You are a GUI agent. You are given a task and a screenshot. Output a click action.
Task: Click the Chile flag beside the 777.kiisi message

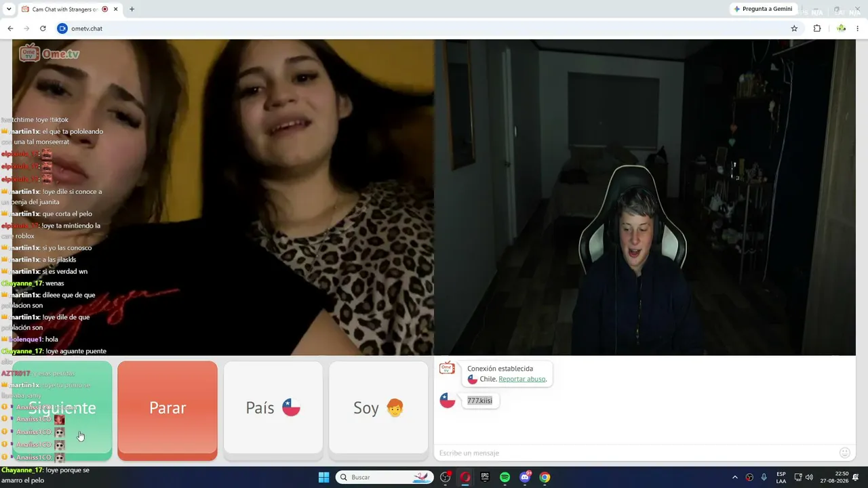[448, 401]
